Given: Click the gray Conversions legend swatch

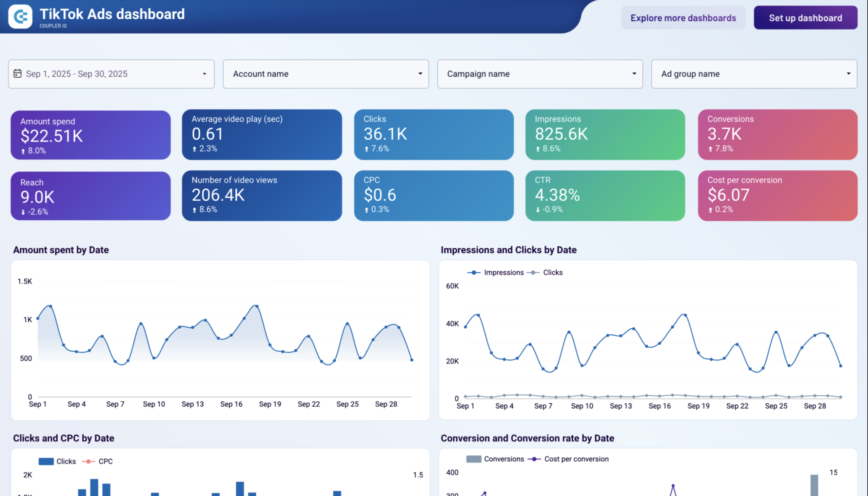Looking at the screenshot, I should [474, 459].
